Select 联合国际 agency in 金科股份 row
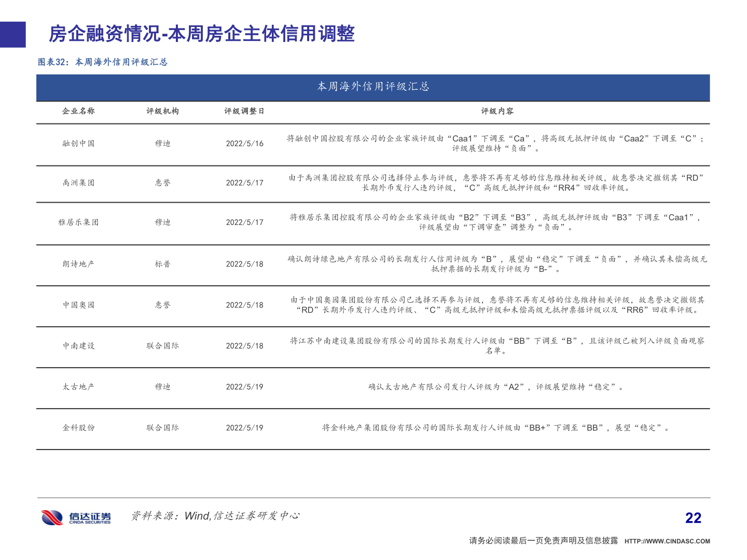This screenshot has width=747, height=560. tap(162, 428)
